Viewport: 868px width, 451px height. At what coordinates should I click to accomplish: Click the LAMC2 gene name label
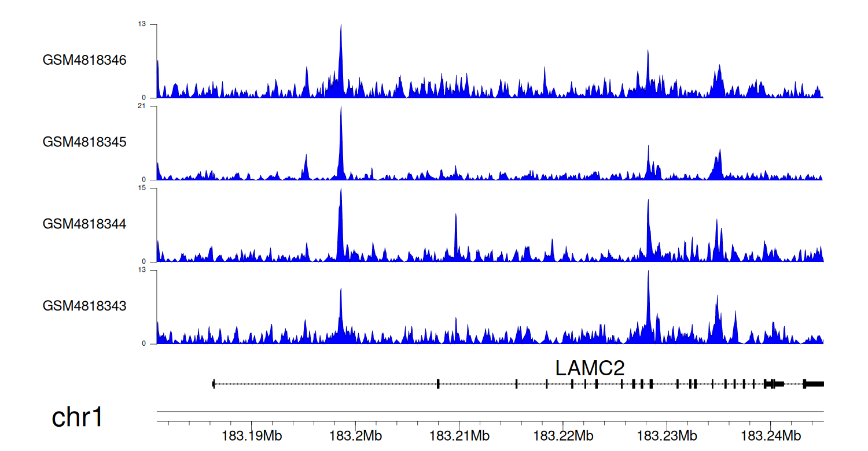pos(590,368)
